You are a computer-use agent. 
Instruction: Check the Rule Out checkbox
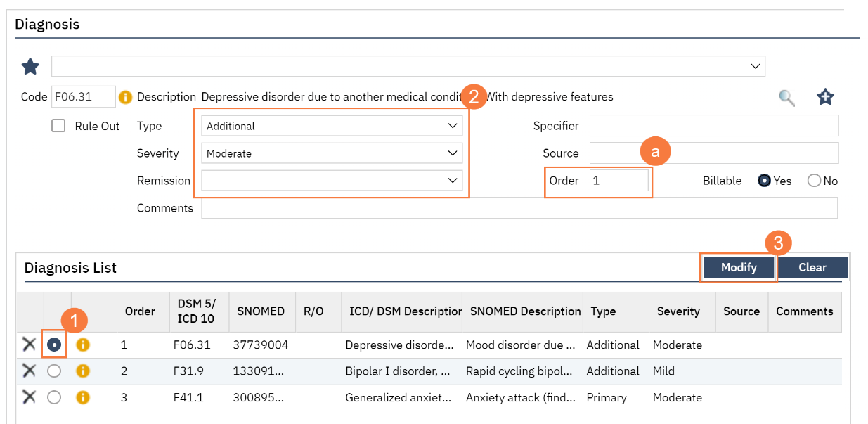coord(59,126)
